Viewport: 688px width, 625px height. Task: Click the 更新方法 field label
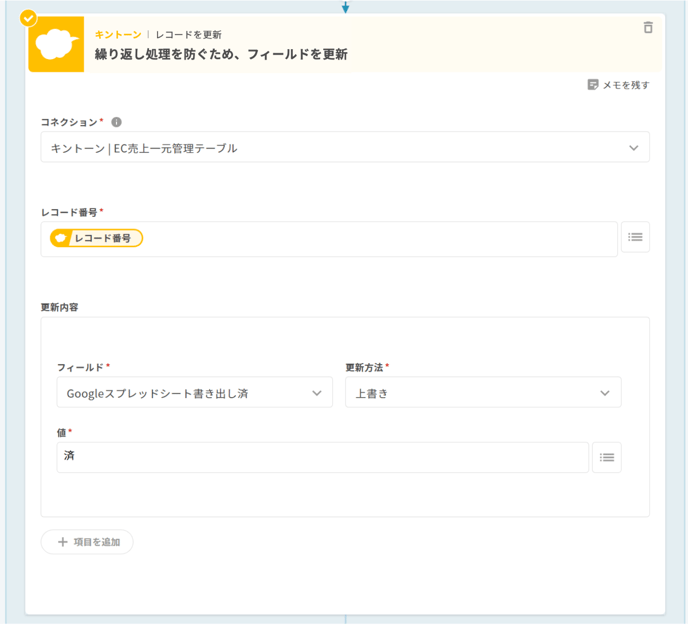click(364, 367)
